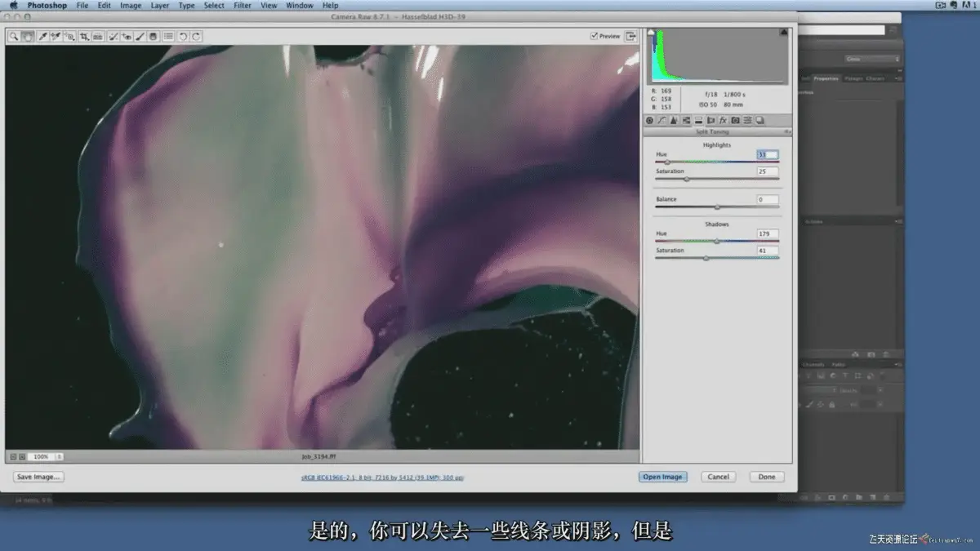
Task: Adjust the Balance slider
Action: coord(717,207)
